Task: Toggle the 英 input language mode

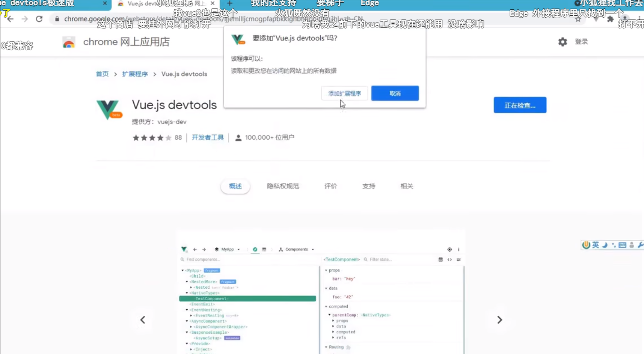Action: click(x=596, y=245)
